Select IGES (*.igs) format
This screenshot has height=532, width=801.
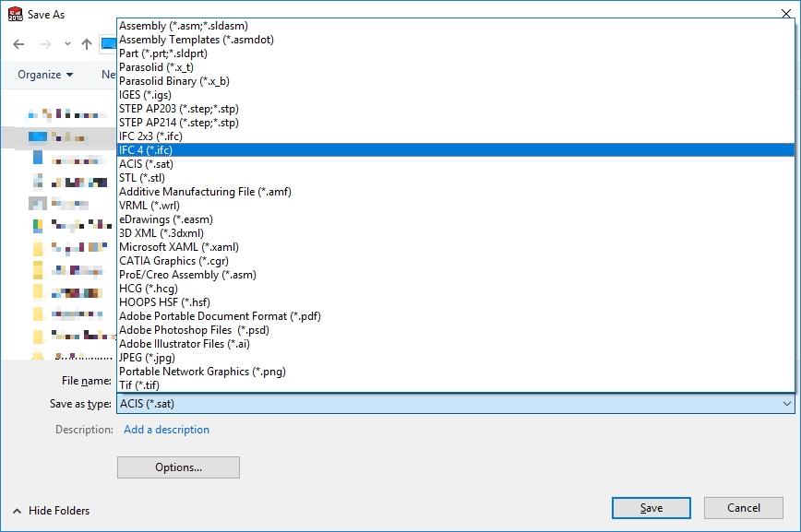456,94
